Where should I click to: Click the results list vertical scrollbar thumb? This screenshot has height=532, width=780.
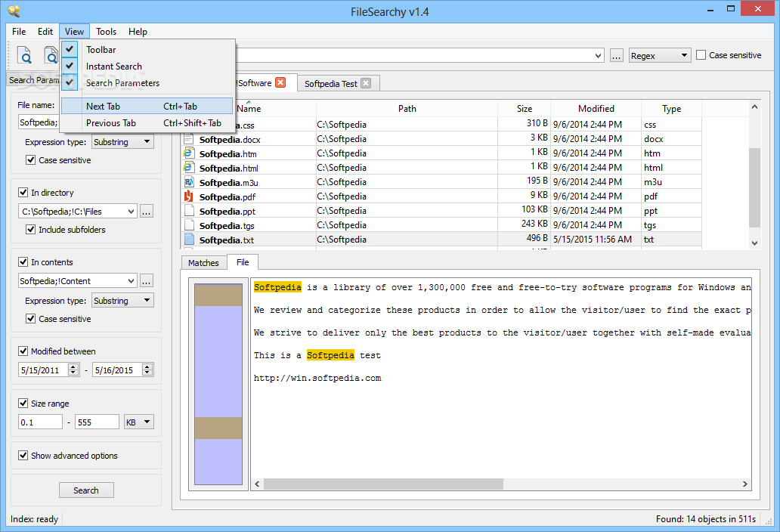coord(754,187)
